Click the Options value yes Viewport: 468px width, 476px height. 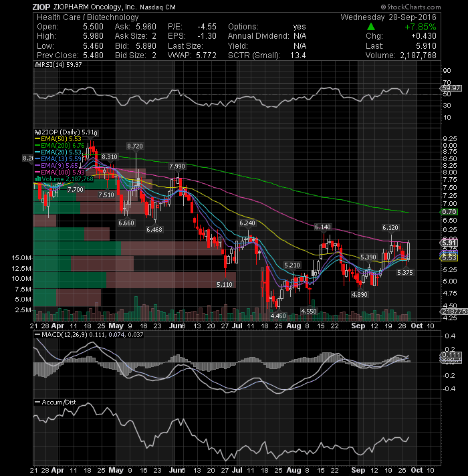[300, 27]
